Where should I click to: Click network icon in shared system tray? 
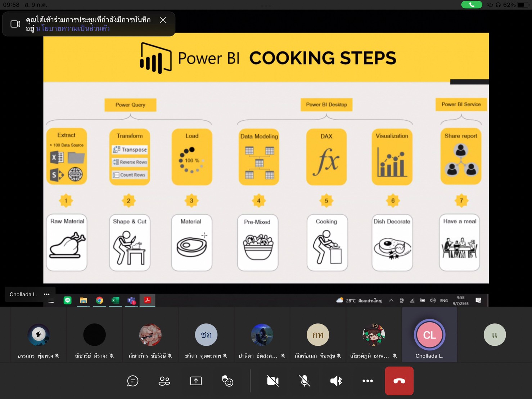point(412,300)
